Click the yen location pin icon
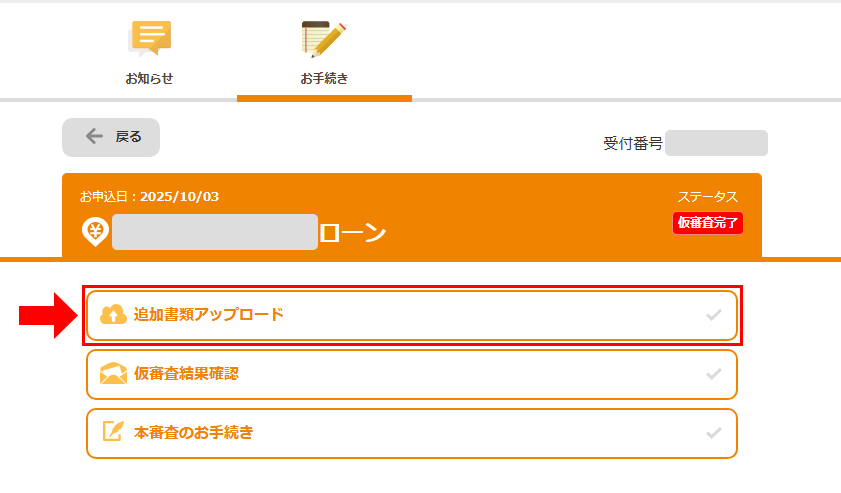The image size is (841, 493). pos(95,232)
